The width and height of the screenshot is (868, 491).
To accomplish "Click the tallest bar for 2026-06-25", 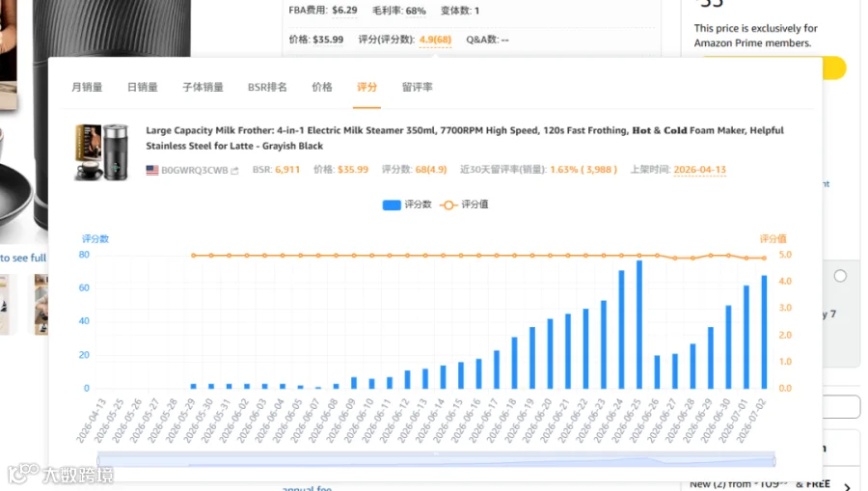I will [x=638, y=324].
